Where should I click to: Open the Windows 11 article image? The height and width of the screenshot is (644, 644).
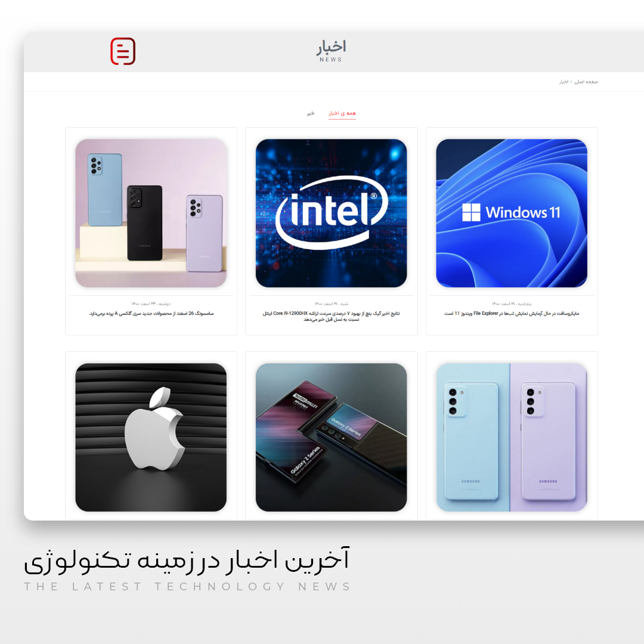pos(512,213)
